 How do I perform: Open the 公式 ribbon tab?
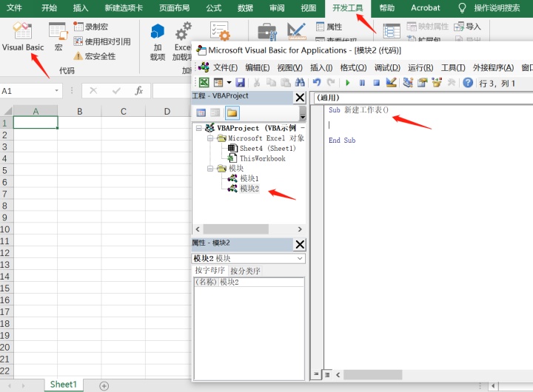coord(214,7)
